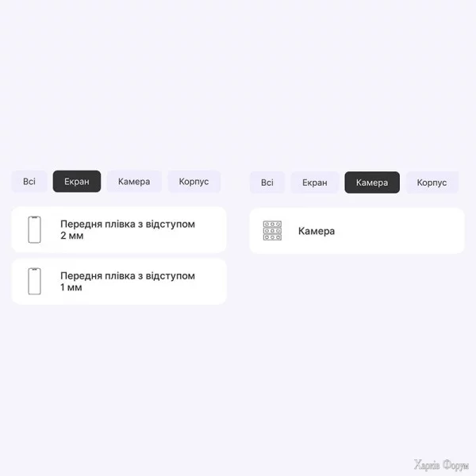
Task: Select Всі tab in the Камера-selected group
Action: point(267,182)
